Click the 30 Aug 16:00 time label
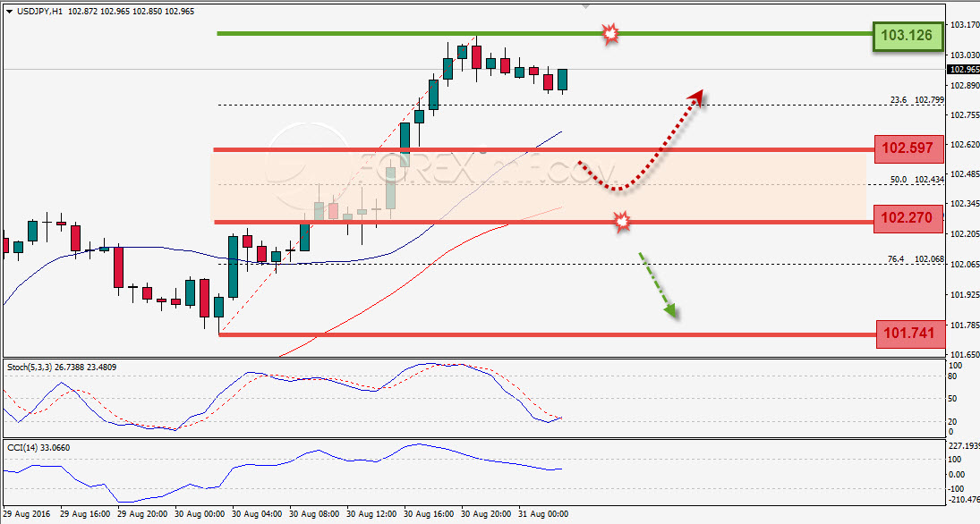The width and height of the screenshot is (980, 524). pos(430,514)
